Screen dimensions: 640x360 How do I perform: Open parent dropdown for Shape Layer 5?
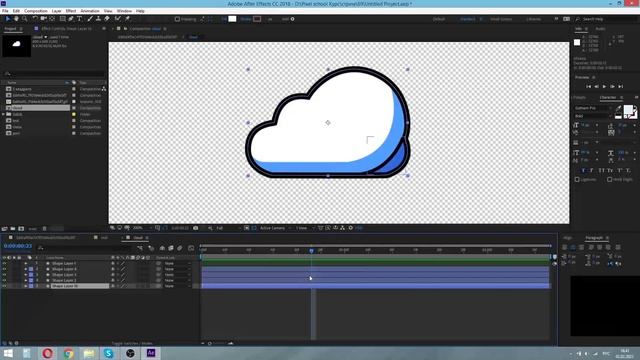[x=177, y=263]
